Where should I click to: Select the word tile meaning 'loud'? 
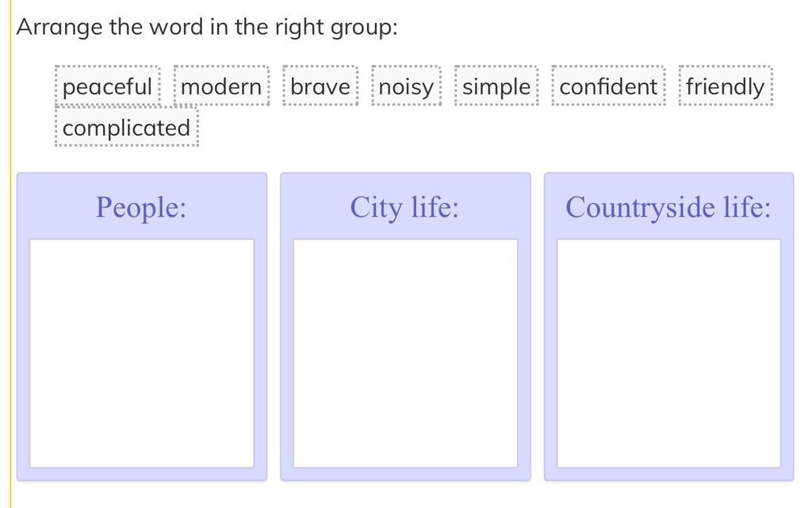(x=406, y=86)
